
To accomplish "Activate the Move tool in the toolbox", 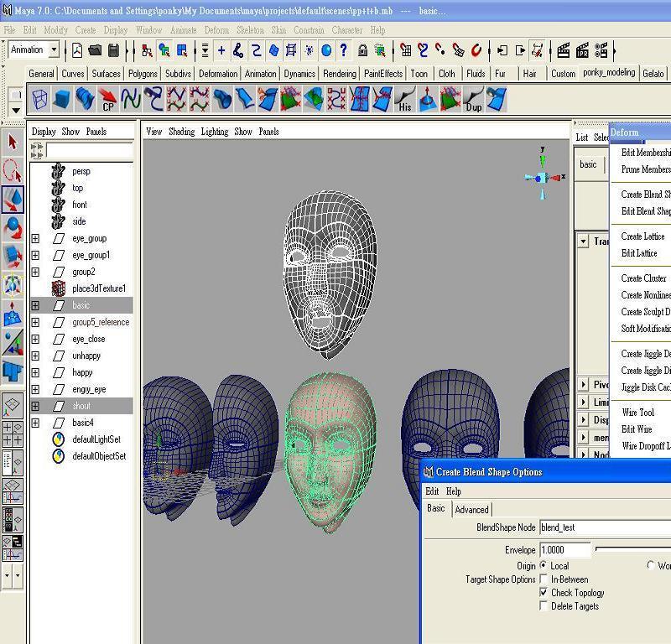I will 13,200.
